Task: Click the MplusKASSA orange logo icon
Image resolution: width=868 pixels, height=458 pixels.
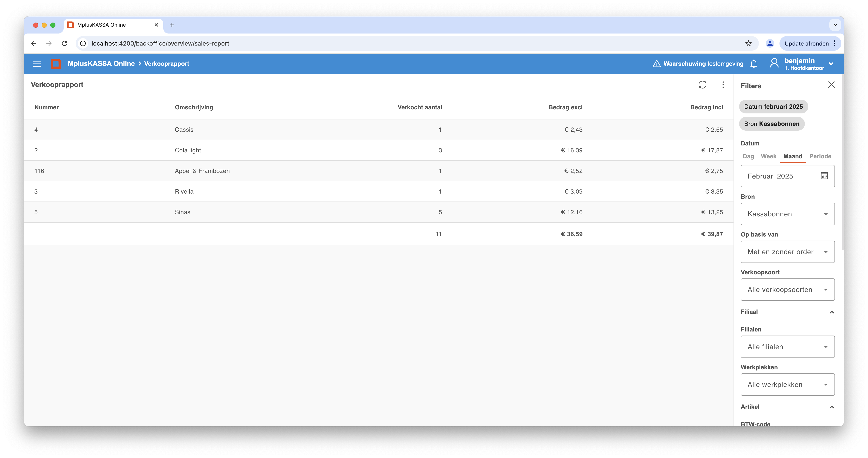Action: tap(56, 64)
